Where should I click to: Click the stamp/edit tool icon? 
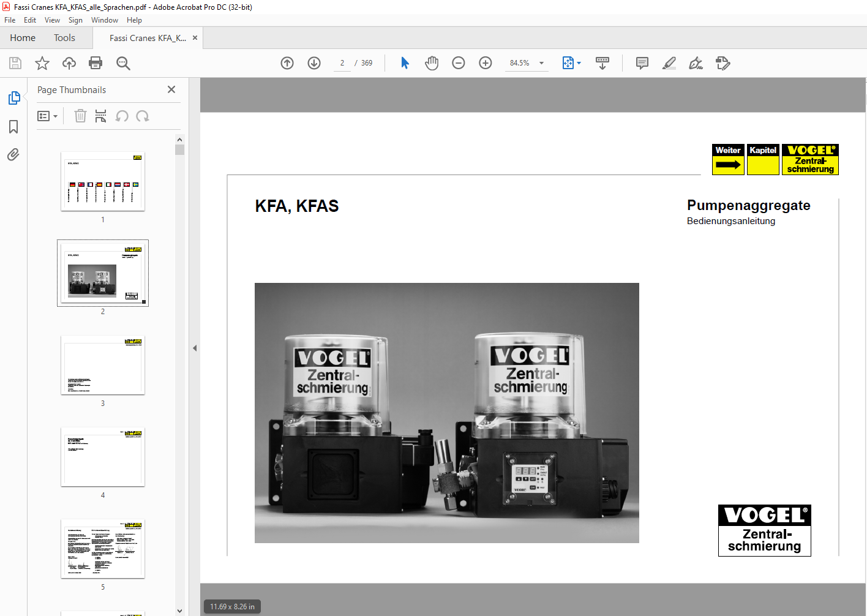tap(723, 63)
